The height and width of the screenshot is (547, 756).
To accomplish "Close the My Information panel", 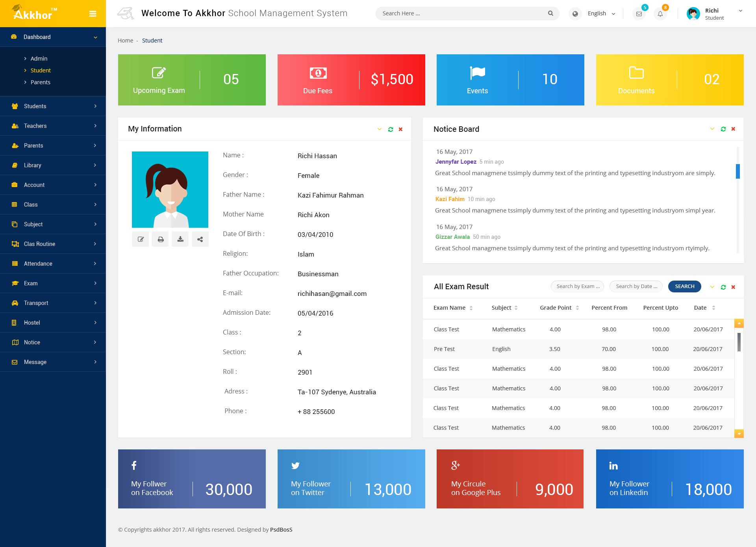I will 400,129.
